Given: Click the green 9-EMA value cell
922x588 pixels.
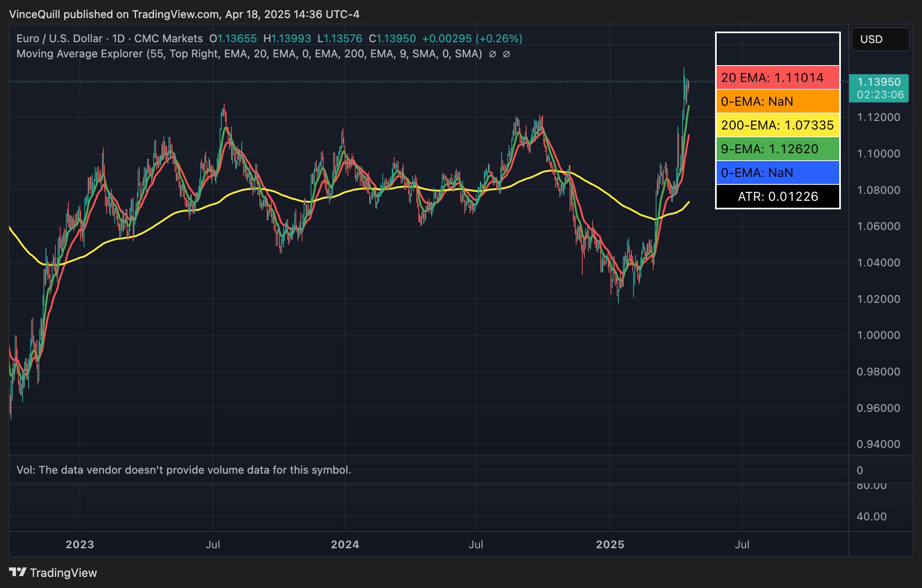Looking at the screenshot, I should tap(777, 149).
